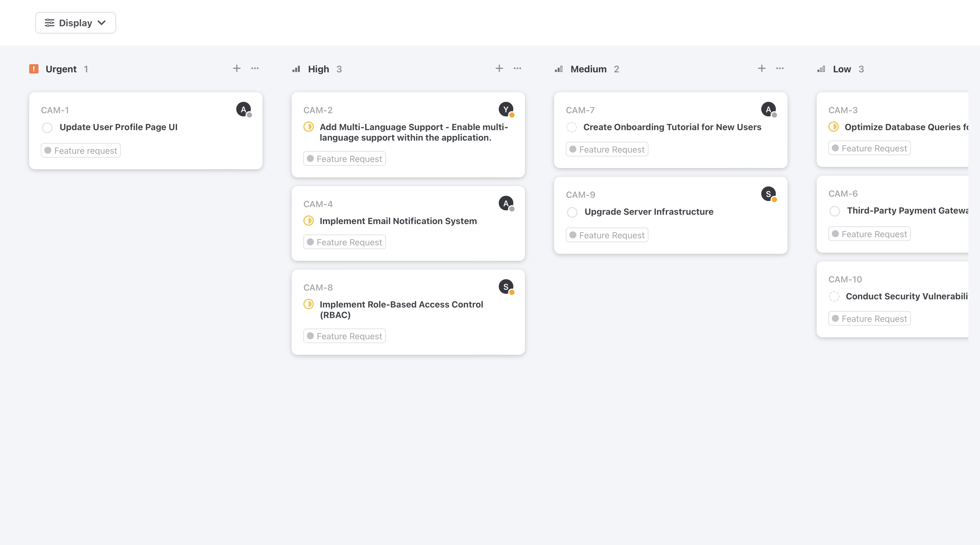
Task: Open High column more options menu
Action: point(517,69)
